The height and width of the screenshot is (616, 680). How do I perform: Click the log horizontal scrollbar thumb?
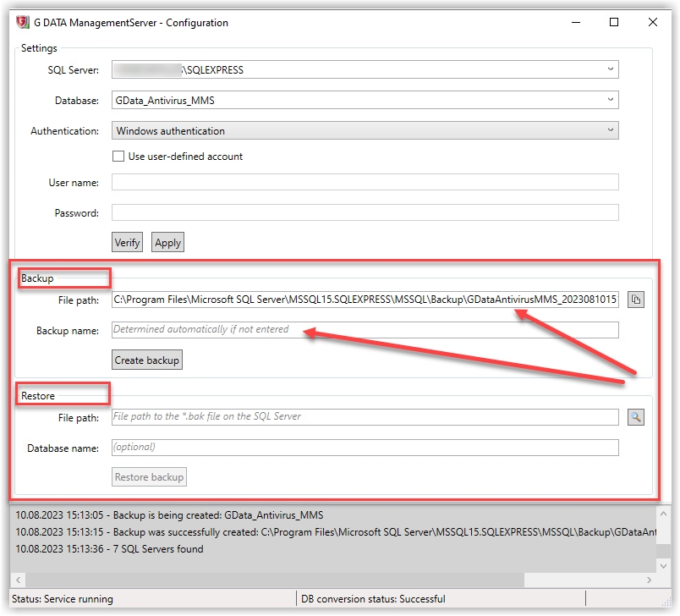[275, 580]
